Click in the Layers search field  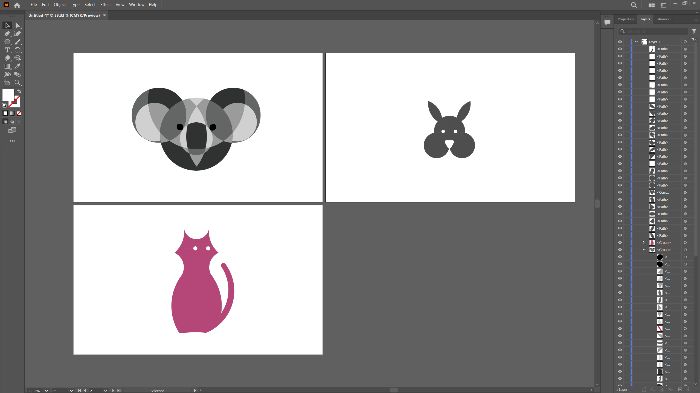tap(653, 31)
